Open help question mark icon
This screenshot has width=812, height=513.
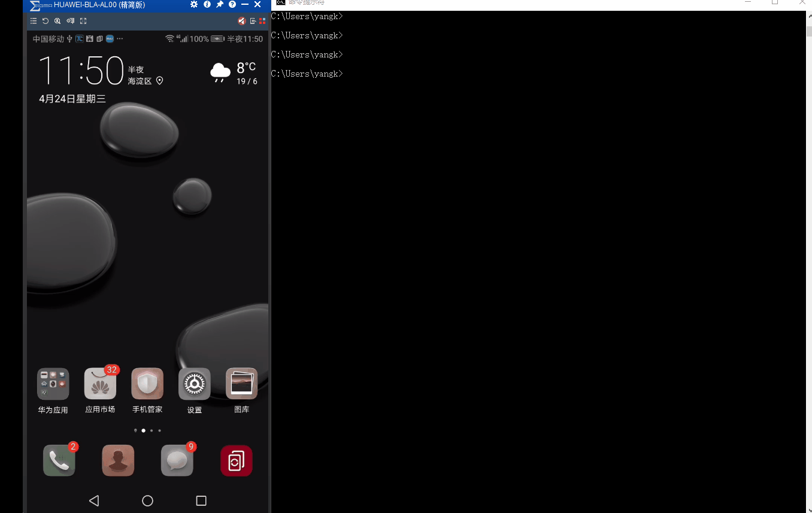click(232, 4)
